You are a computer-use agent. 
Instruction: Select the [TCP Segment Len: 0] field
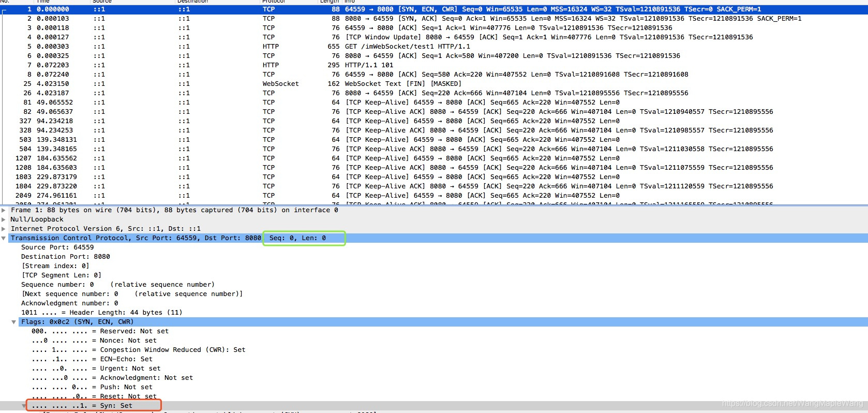click(x=62, y=275)
